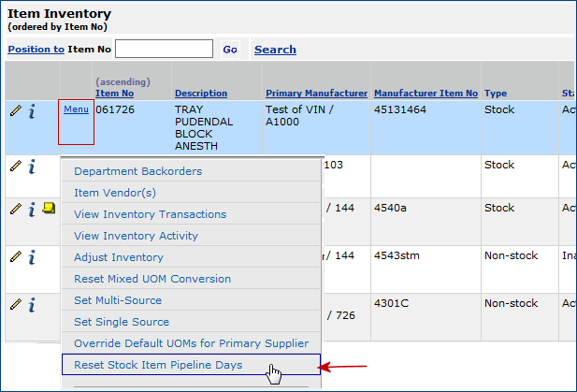Select Set Multi-Source option
This screenshot has height=392, width=577.
[118, 300]
